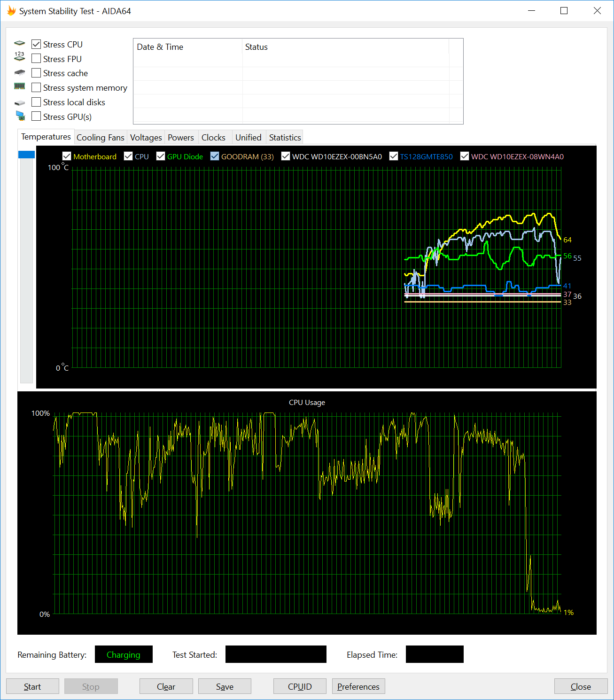Enable the Stress FPU checkbox

pos(36,59)
